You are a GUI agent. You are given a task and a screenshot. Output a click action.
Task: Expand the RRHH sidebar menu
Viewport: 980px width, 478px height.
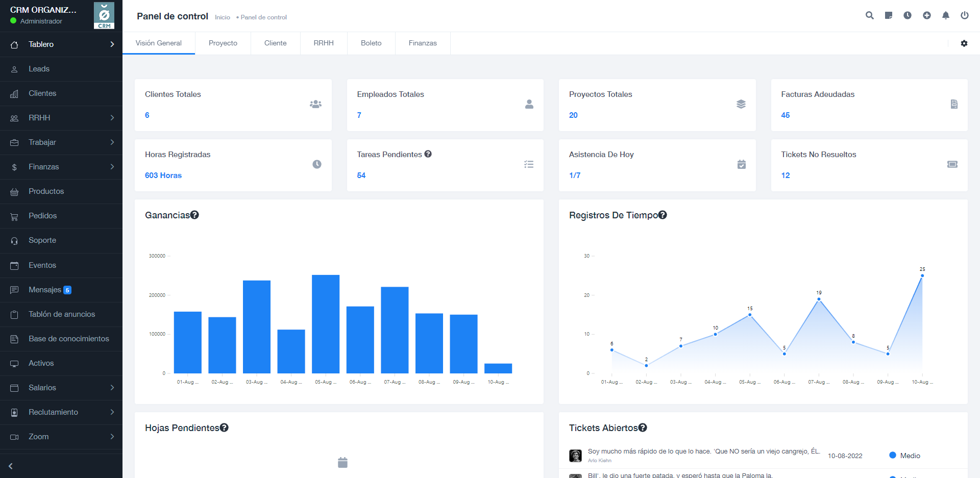[x=61, y=118]
